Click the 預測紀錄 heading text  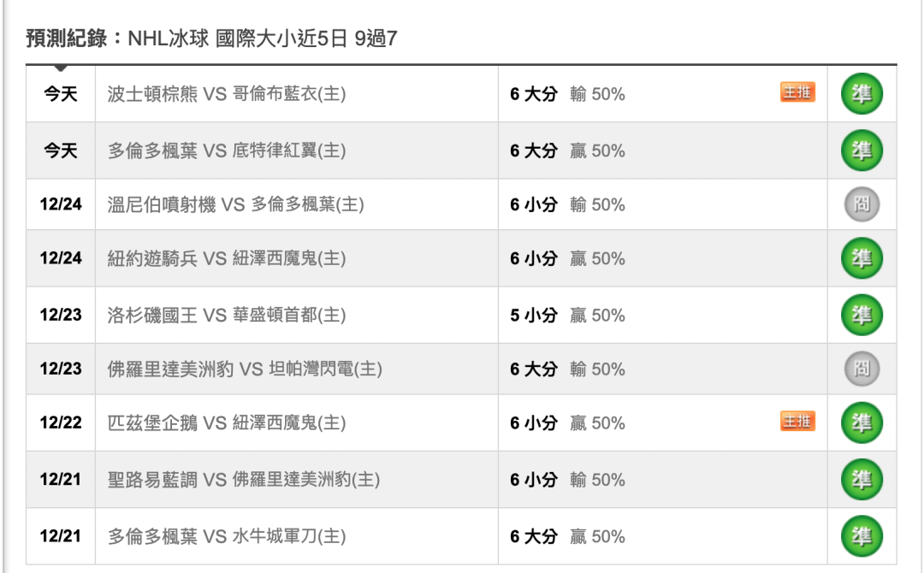tap(67, 38)
